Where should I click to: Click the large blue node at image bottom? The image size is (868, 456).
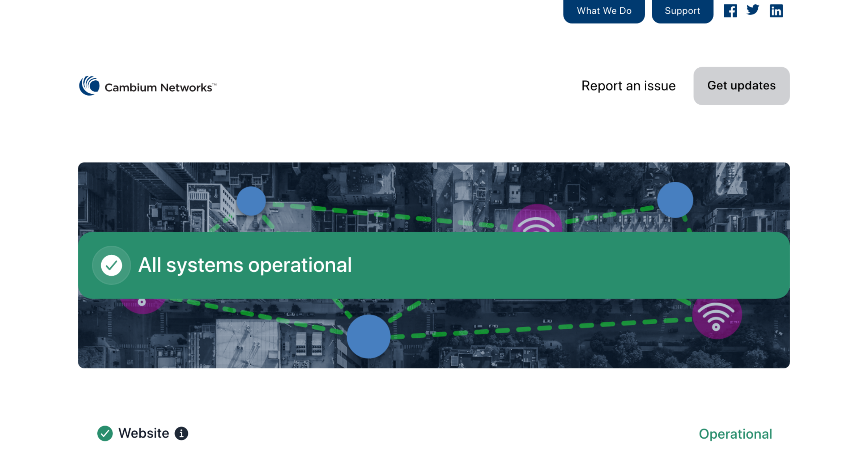(368, 337)
